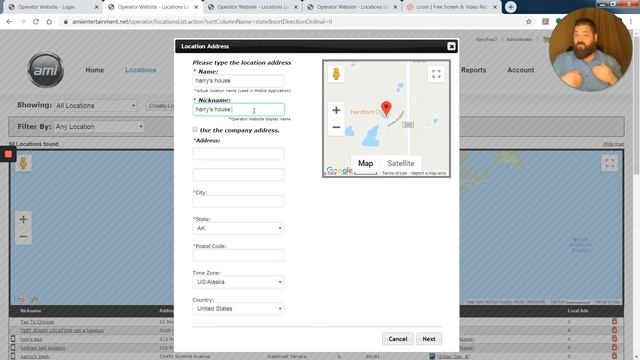Zoom out on the dialog map
Screen dimensions: 640x360
click(336, 127)
